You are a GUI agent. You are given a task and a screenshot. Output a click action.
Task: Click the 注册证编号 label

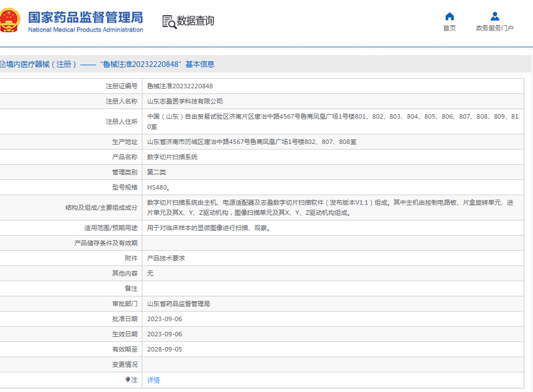click(x=122, y=86)
